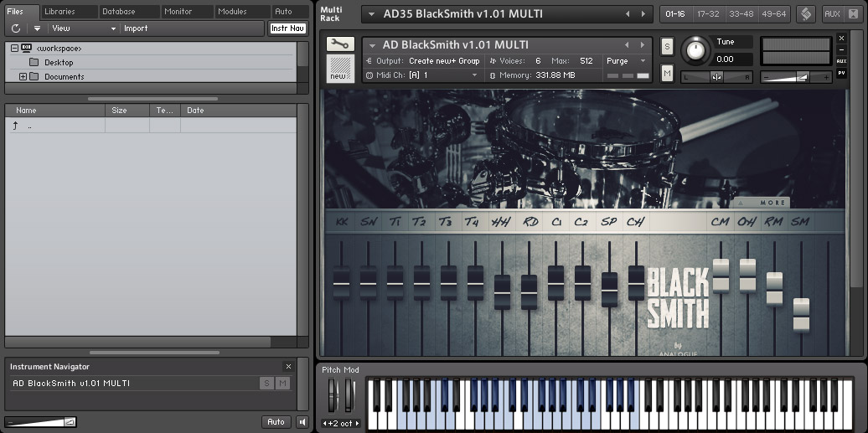Click the refresh icon in Files browser
This screenshot has width=868, height=433.
tap(16, 28)
